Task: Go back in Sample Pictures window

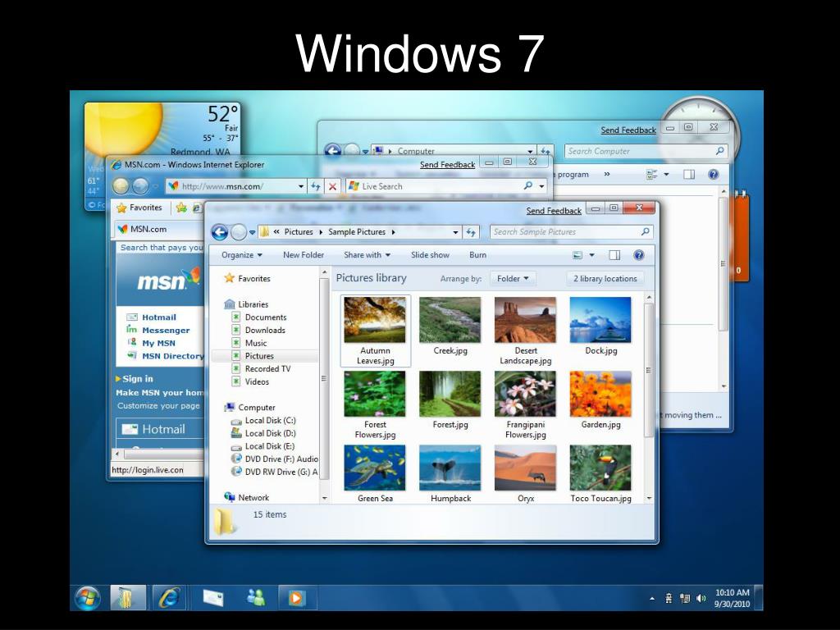Action: pos(220,232)
